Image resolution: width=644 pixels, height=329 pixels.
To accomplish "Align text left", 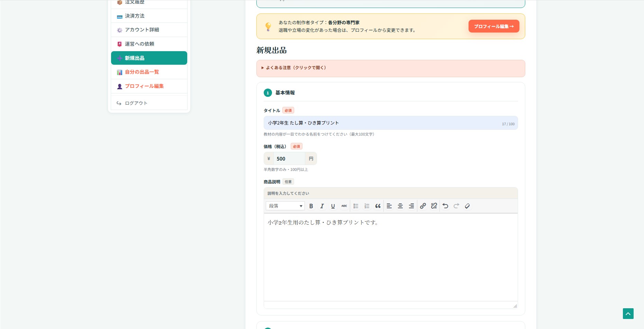I will point(389,206).
